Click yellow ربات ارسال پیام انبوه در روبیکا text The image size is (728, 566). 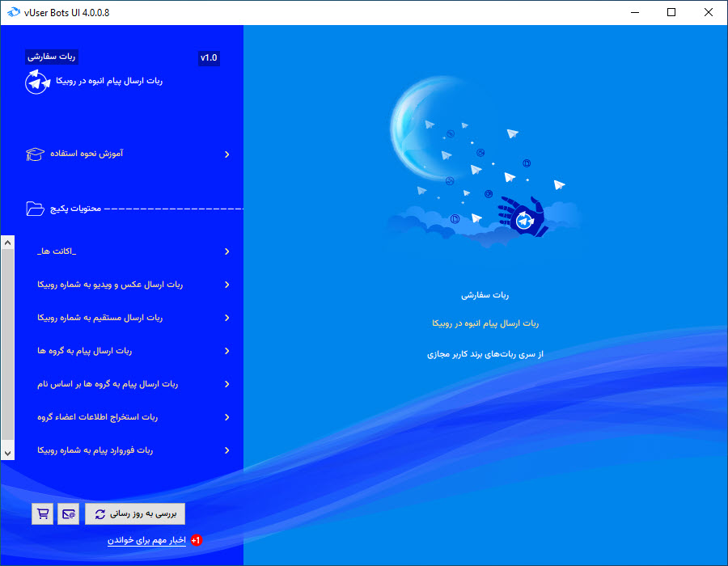(485, 323)
